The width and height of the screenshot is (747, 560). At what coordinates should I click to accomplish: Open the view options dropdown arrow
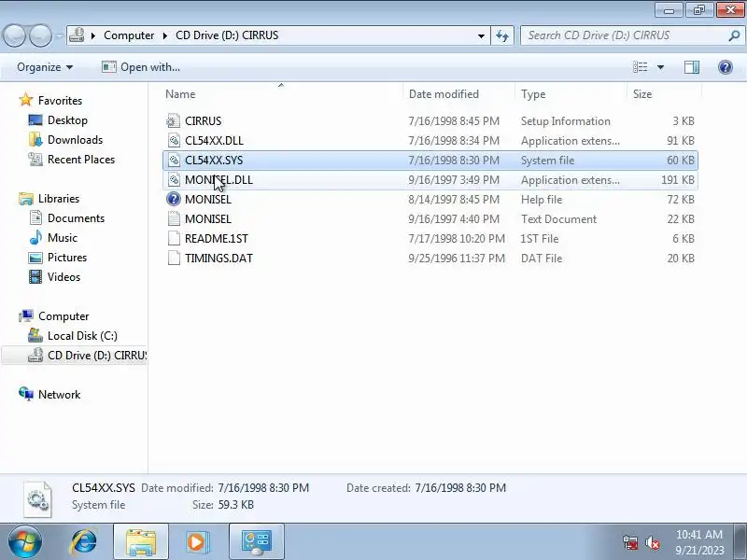[660, 67]
